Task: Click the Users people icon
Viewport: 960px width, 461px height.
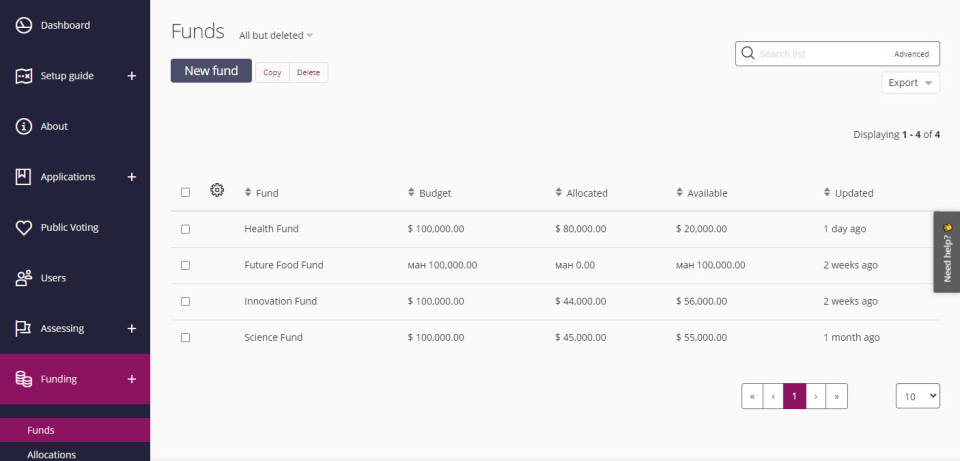Action: [24, 278]
